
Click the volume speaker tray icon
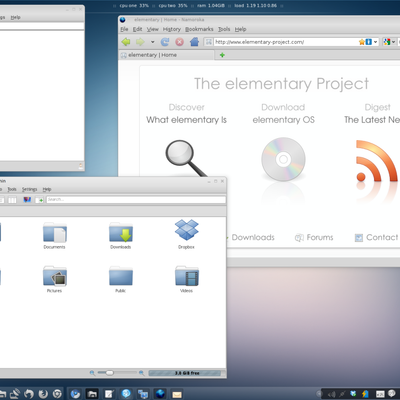[332, 394]
